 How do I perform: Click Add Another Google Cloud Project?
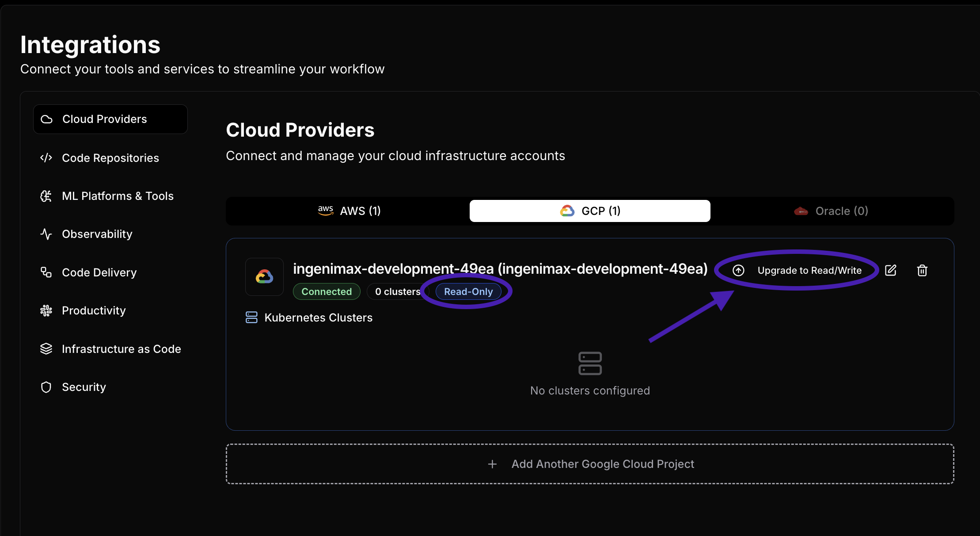(590, 464)
